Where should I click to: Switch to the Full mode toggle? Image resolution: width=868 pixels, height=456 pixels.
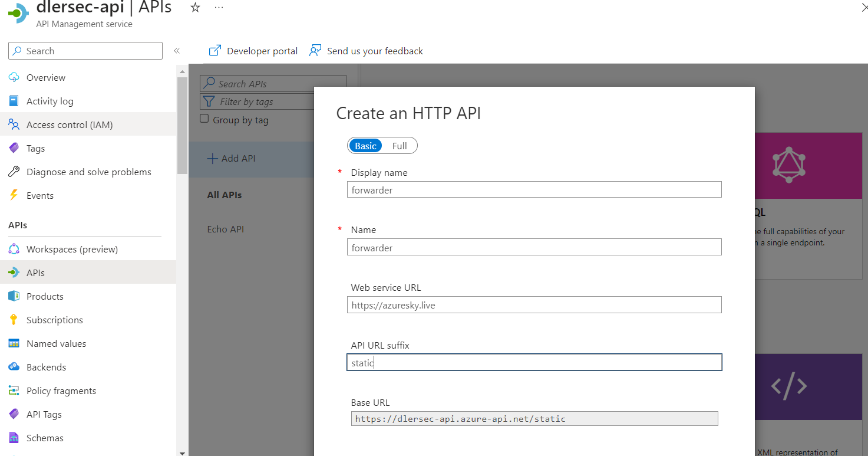click(400, 146)
